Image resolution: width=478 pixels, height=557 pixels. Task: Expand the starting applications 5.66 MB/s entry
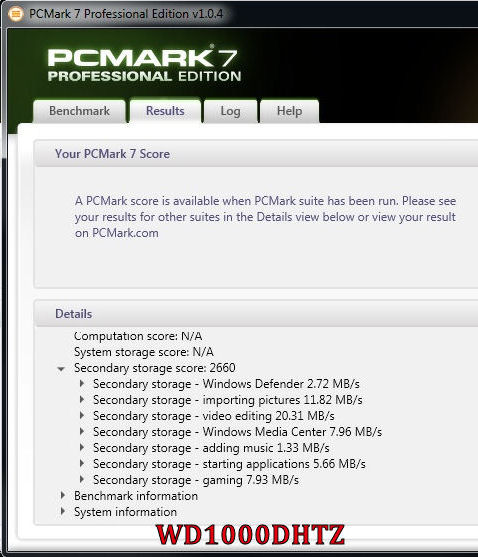82,464
